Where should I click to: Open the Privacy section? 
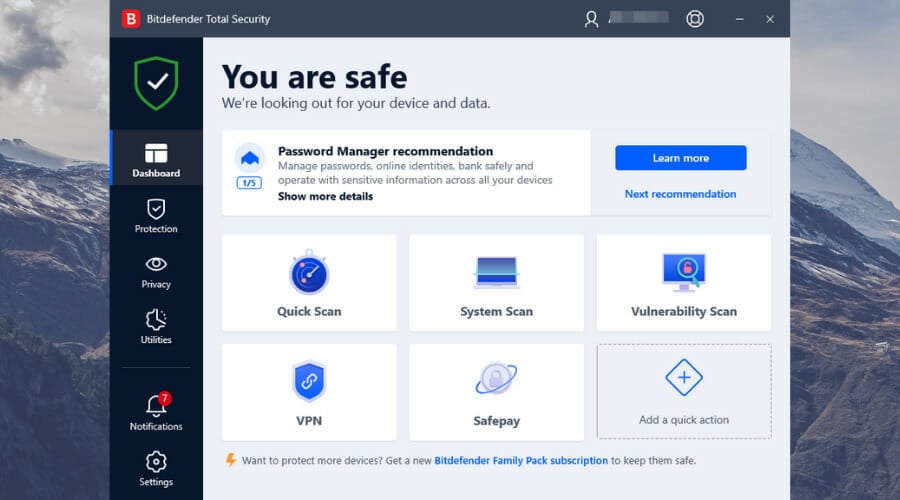pyautogui.click(x=156, y=272)
